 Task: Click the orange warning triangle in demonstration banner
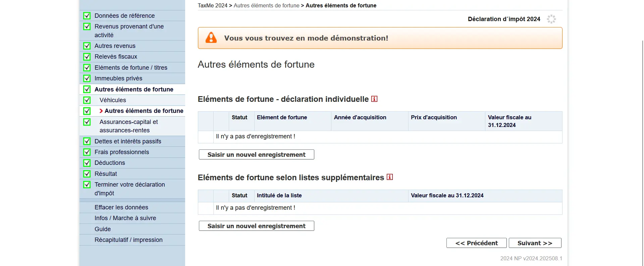[x=211, y=38]
